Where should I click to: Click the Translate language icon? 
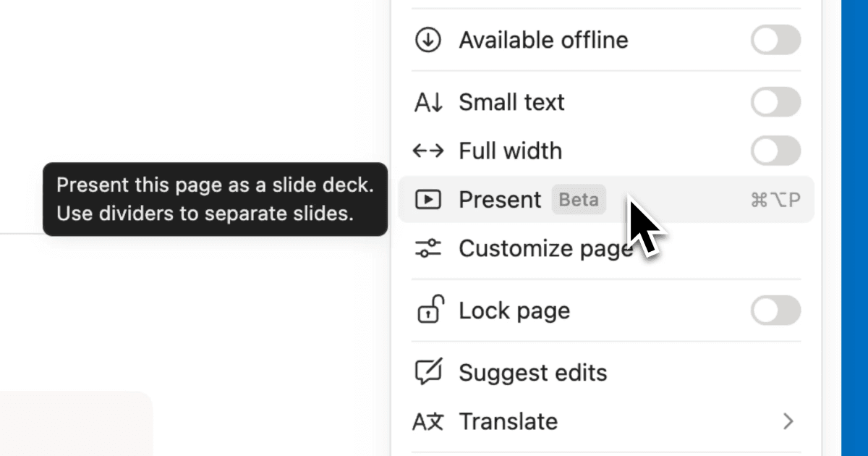[x=428, y=421]
